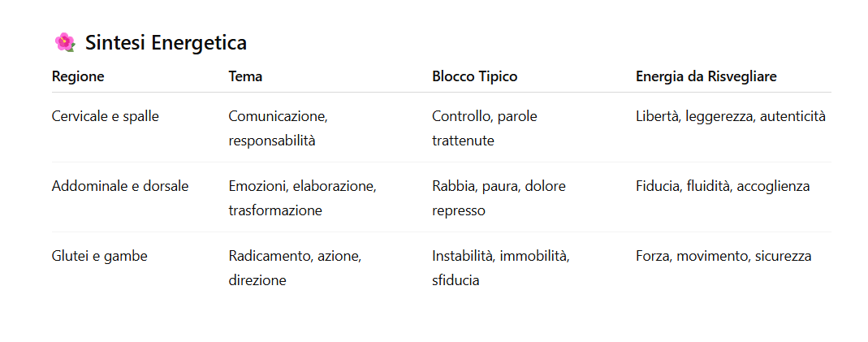The width and height of the screenshot is (868, 342).
Task: Click the Fiducia, fluidità, accoglienza cell
Action: click(x=722, y=186)
